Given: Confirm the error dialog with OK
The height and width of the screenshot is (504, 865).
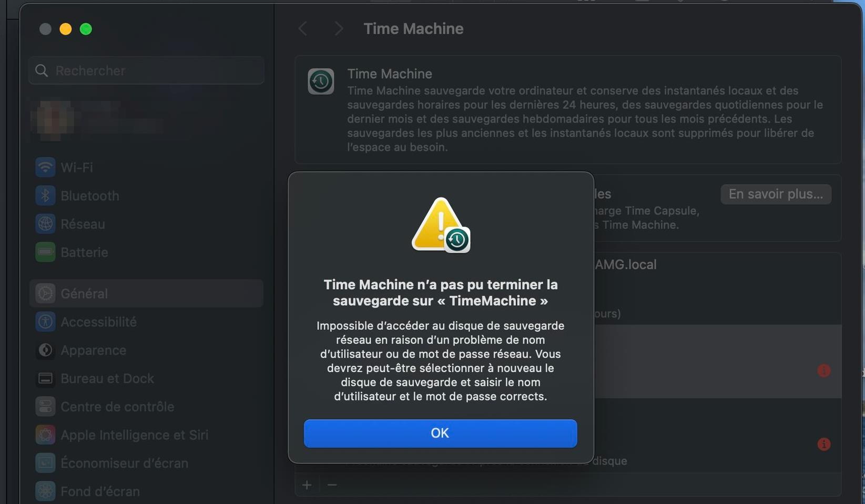Looking at the screenshot, I should pyautogui.click(x=440, y=433).
